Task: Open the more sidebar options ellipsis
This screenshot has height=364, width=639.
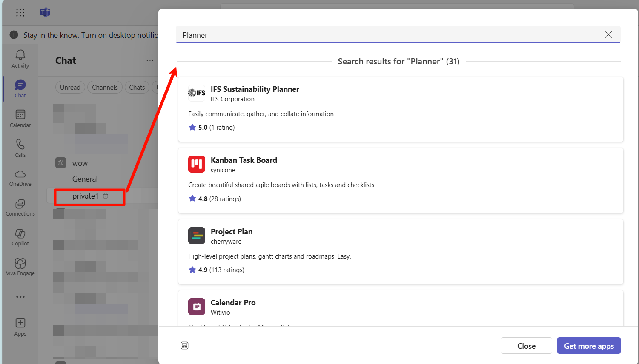Action: [x=20, y=296]
